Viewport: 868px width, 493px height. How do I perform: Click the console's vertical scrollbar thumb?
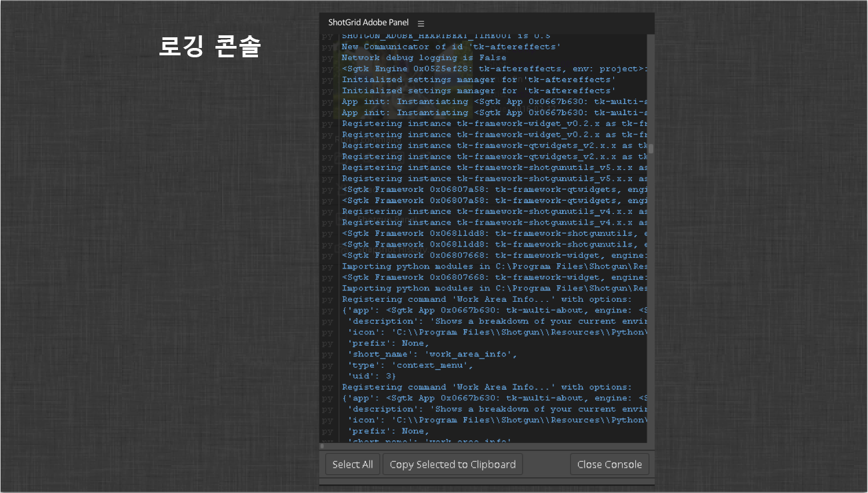(651, 149)
